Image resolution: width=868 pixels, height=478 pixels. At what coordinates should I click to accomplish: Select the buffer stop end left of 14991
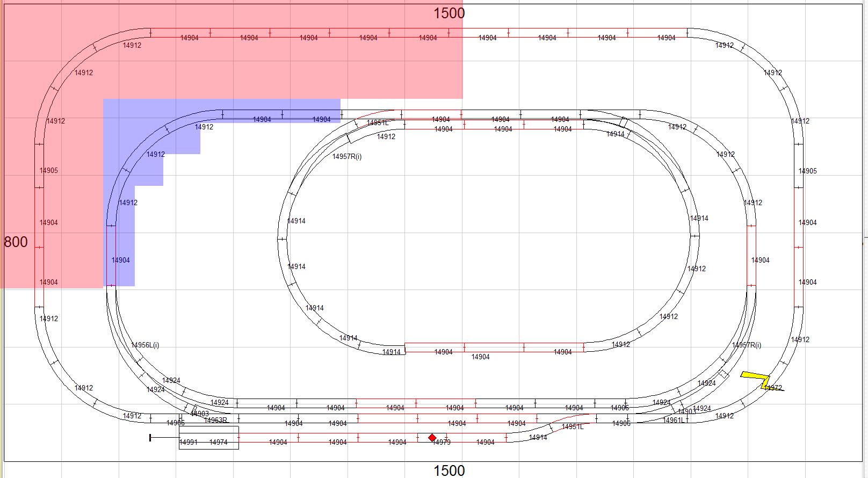point(150,438)
